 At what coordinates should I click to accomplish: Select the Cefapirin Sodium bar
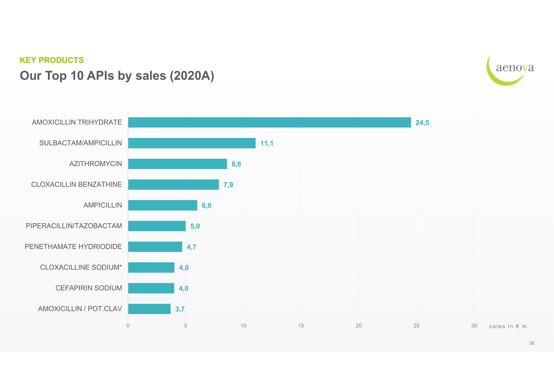[151, 288]
